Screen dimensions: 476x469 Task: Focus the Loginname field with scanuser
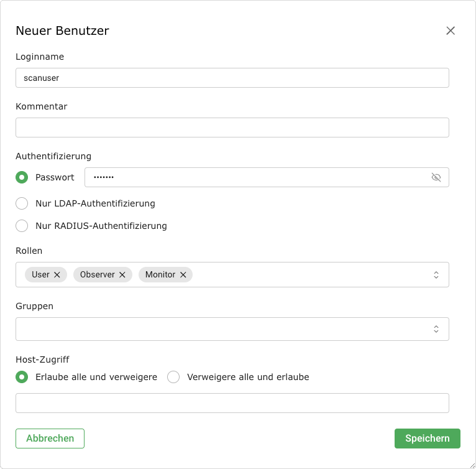pos(232,78)
